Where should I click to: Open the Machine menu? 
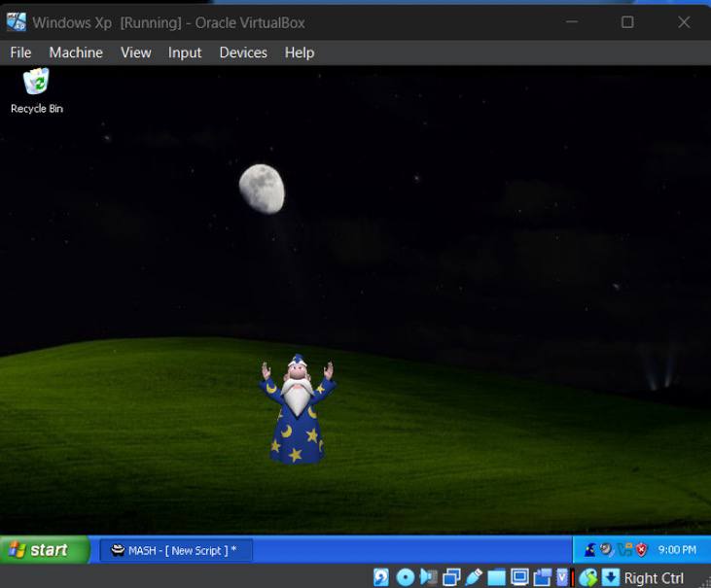(76, 52)
